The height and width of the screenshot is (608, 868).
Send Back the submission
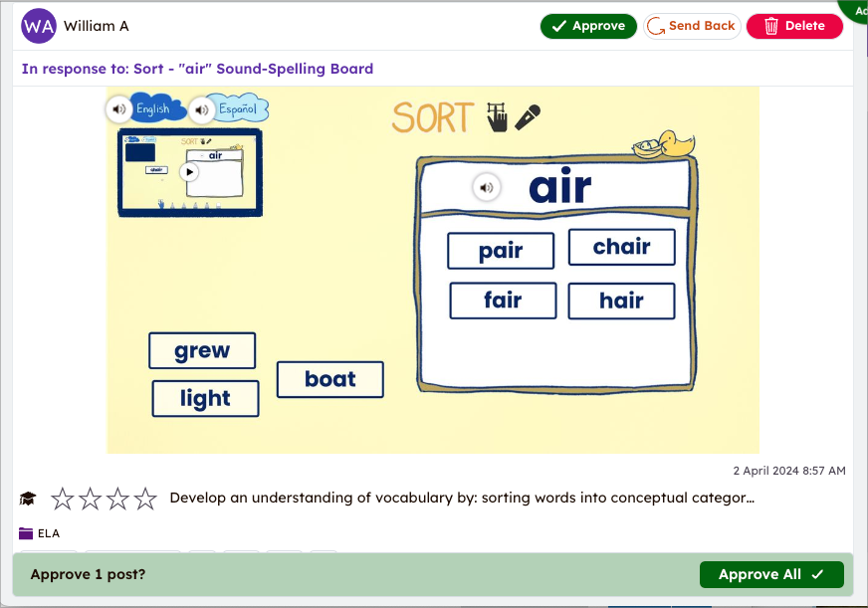pos(692,26)
